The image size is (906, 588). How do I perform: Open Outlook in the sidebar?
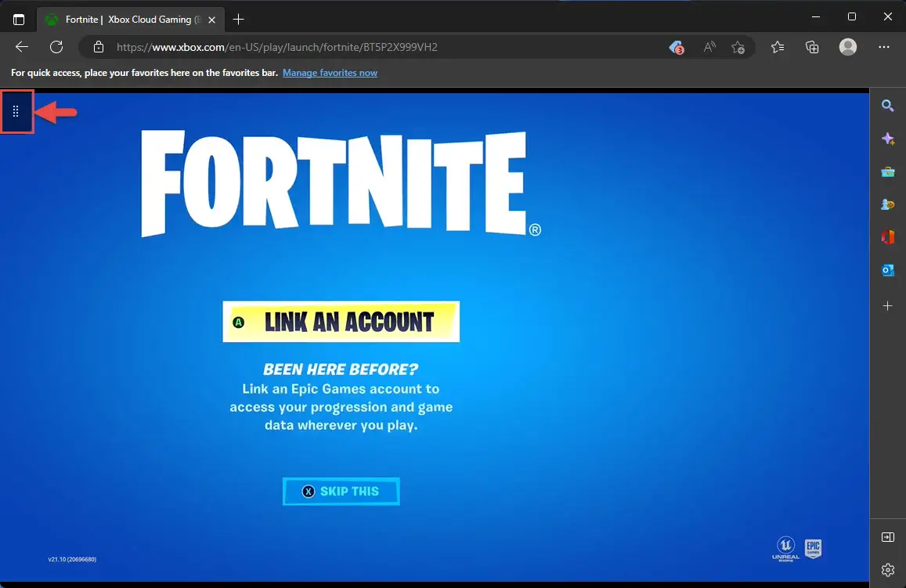(x=887, y=270)
